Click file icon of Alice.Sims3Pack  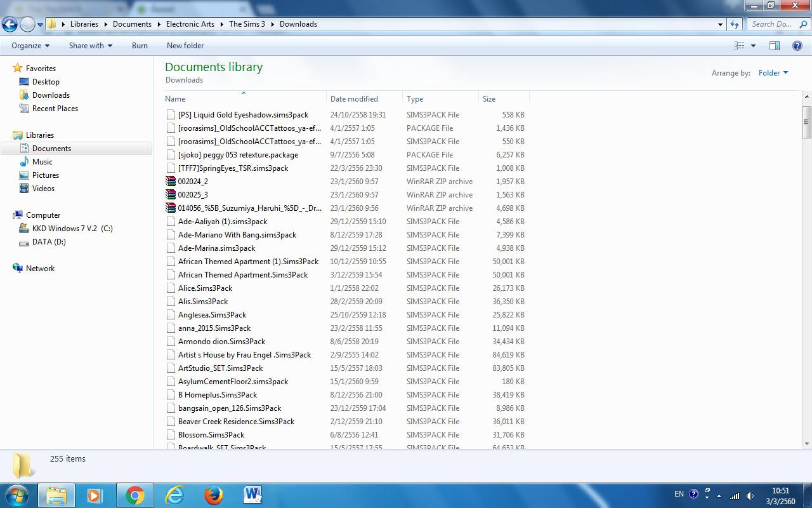(171, 288)
